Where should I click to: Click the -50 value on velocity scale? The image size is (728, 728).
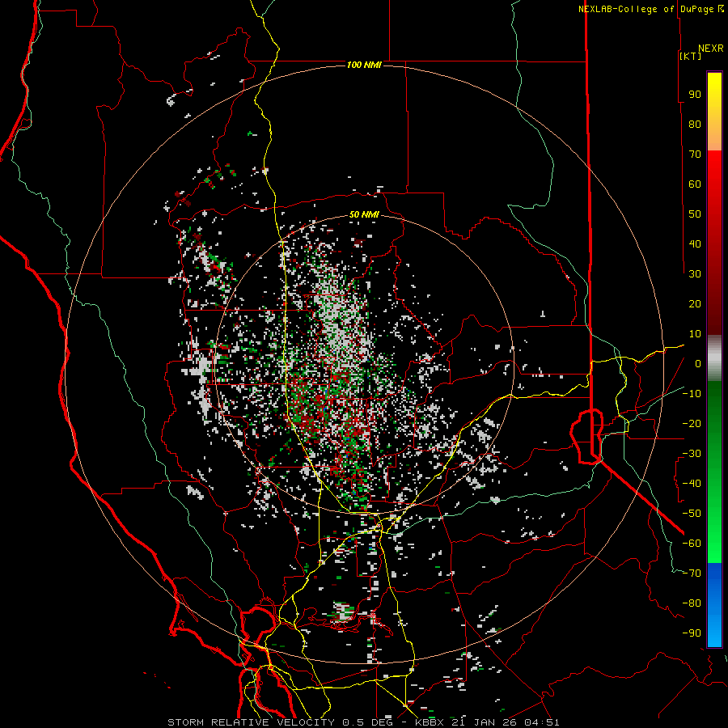coord(692,514)
